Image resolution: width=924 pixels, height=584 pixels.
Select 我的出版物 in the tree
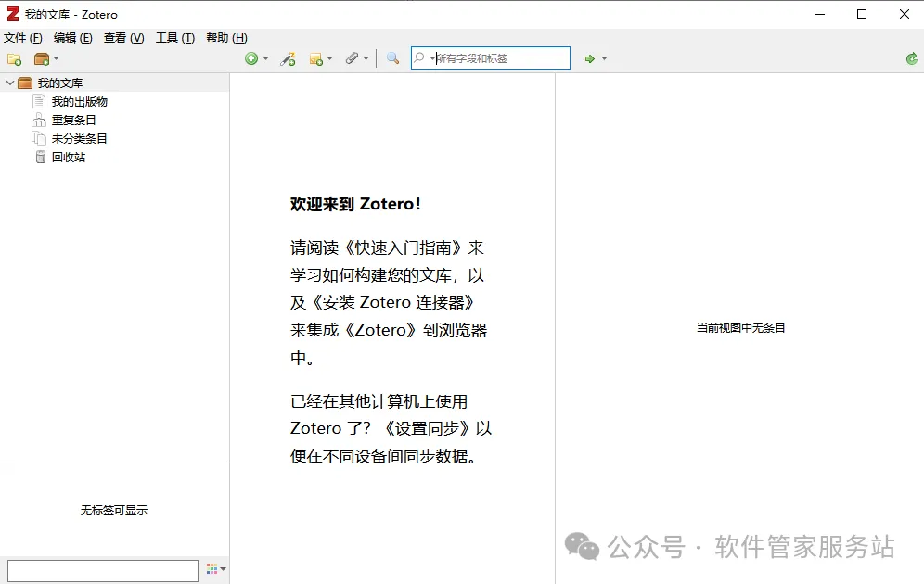79,101
